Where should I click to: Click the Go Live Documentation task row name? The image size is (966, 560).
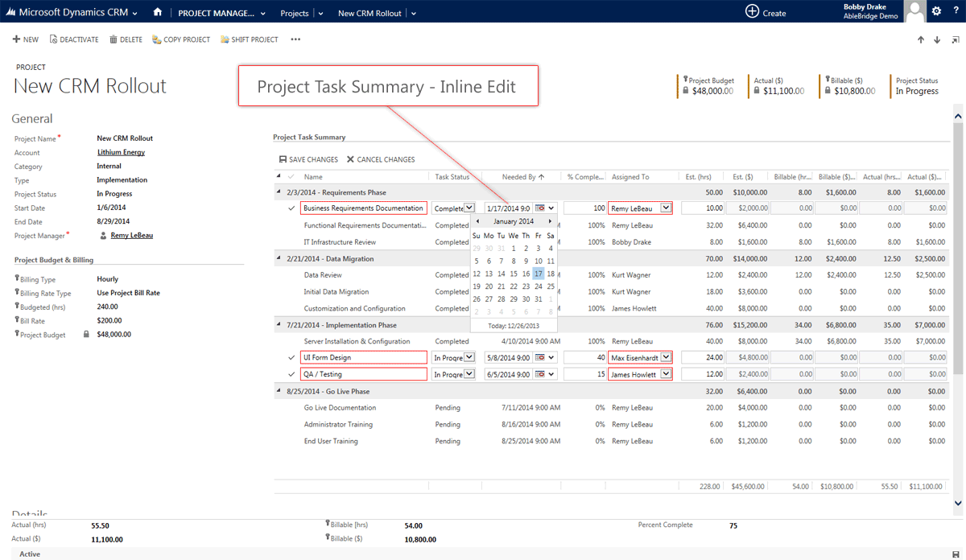tap(340, 408)
